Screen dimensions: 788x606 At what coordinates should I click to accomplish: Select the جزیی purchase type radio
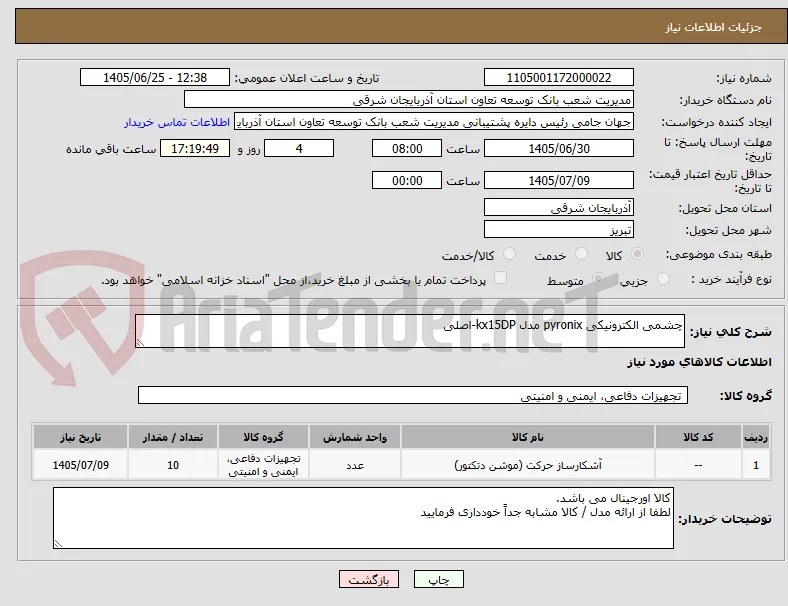point(663,278)
